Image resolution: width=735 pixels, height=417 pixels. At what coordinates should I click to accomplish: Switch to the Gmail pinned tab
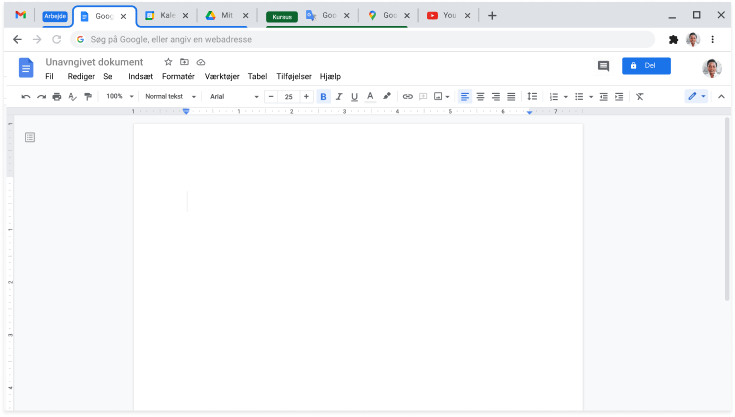tap(21, 15)
